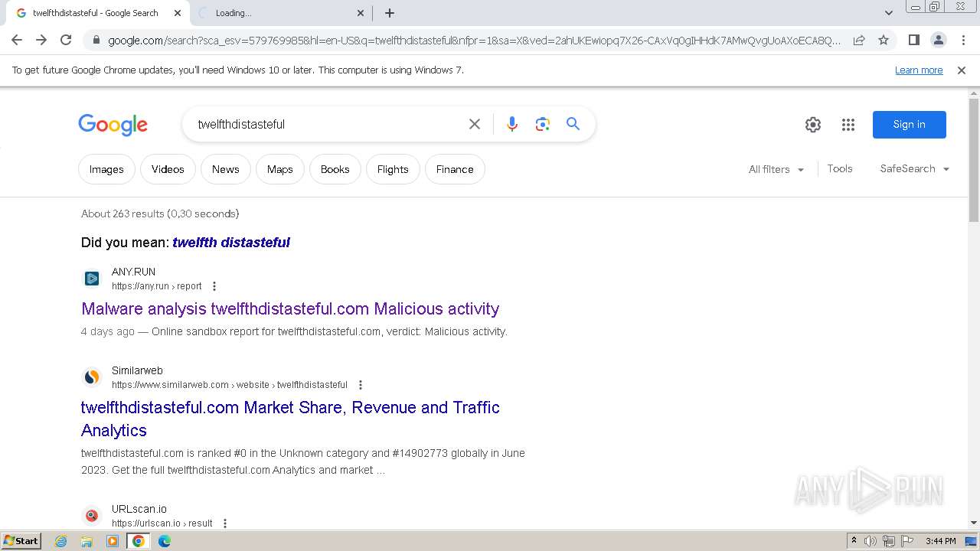The height and width of the screenshot is (551, 980).
Task: Open Google settings gear
Action: click(813, 125)
